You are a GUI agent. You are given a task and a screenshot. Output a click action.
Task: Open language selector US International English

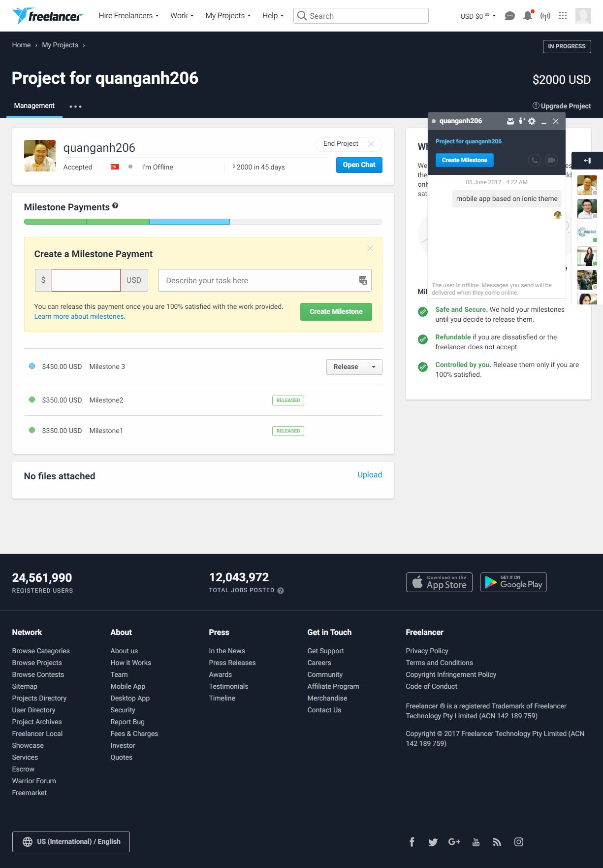click(x=71, y=842)
